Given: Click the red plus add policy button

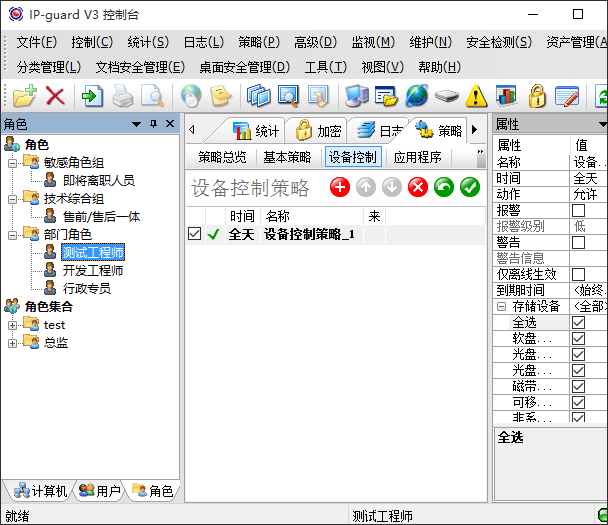Looking at the screenshot, I should pos(340,187).
